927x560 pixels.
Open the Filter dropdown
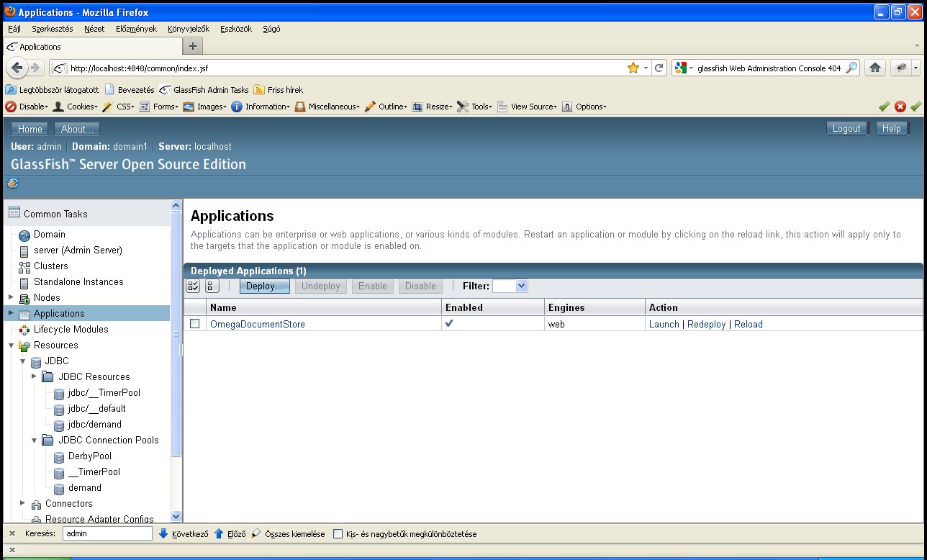[x=510, y=286]
